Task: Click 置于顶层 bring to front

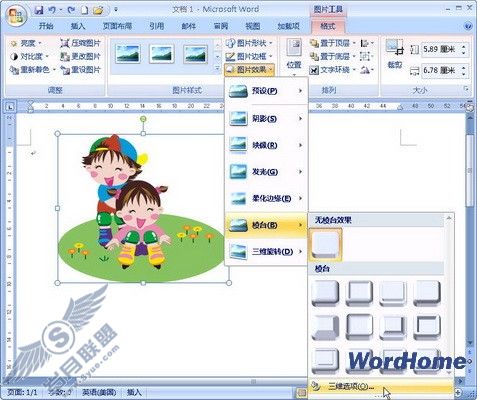Action: click(332, 43)
